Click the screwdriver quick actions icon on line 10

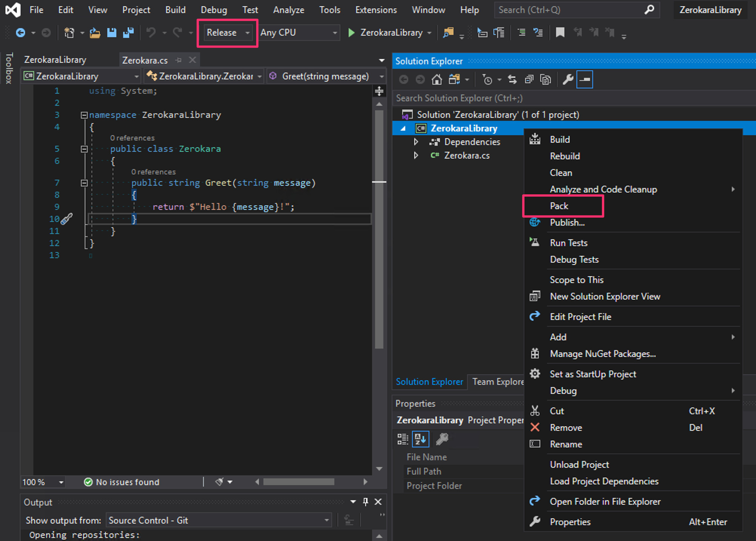point(67,218)
